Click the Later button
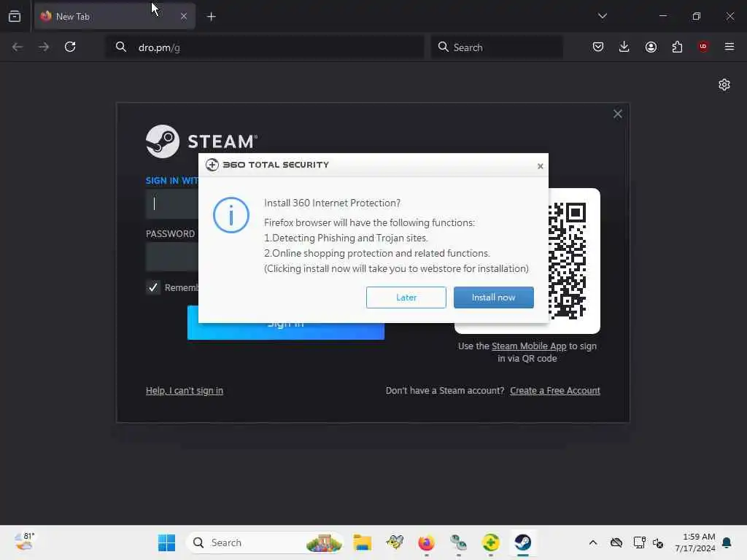Viewport: 747px width, 560px height. [406, 297]
